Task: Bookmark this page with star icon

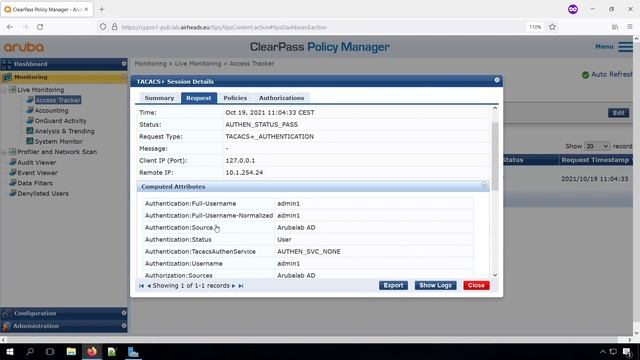Action: (x=552, y=27)
